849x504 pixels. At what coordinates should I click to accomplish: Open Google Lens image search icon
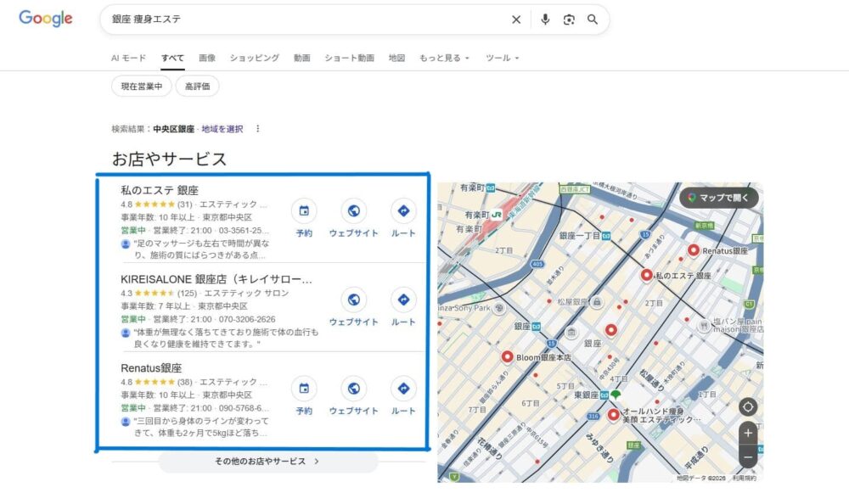click(569, 20)
